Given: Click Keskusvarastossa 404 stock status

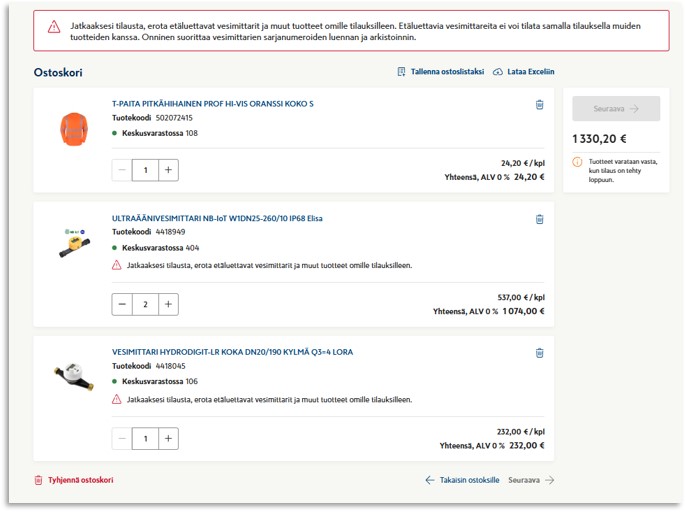Looking at the screenshot, I should click(x=156, y=248).
